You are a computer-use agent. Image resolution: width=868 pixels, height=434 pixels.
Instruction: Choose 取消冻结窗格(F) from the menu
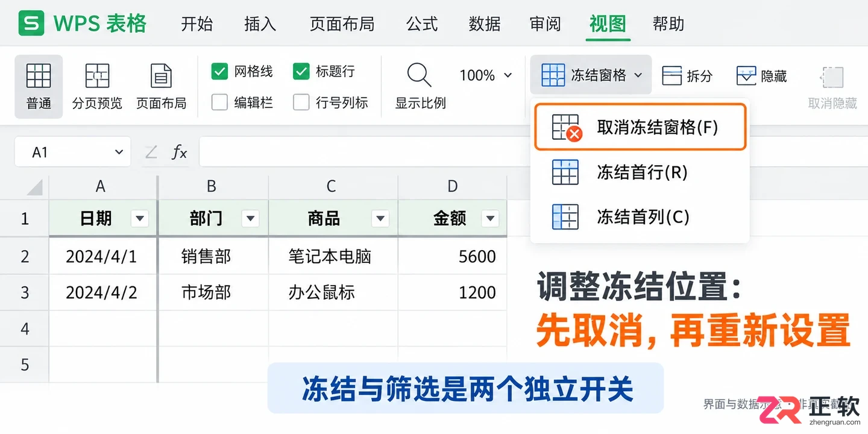(x=640, y=127)
